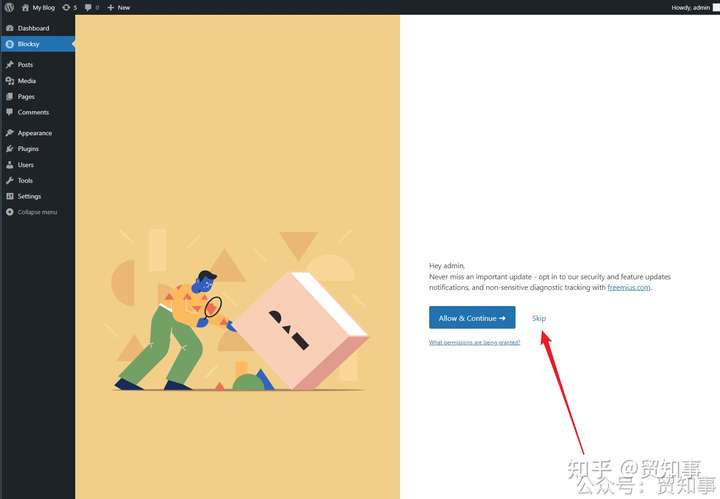The width and height of the screenshot is (720, 499).
Task: Click the Comments icon in sidebar
Action: pyautogui.click(x=10, y=112)
